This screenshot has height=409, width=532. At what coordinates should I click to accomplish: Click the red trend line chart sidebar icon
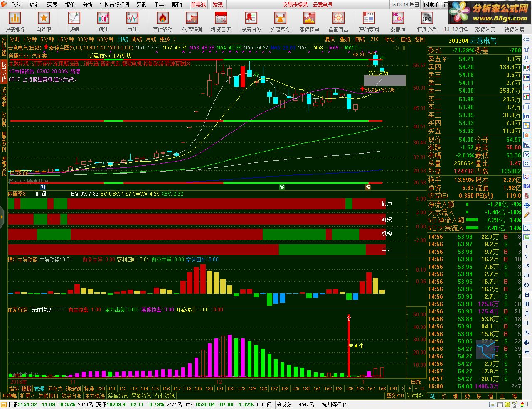527,87
